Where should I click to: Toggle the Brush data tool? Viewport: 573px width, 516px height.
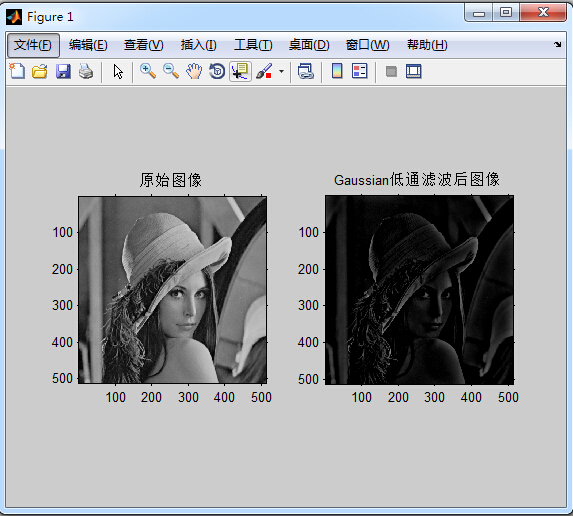pyautogui.click(x=264, y=71)
